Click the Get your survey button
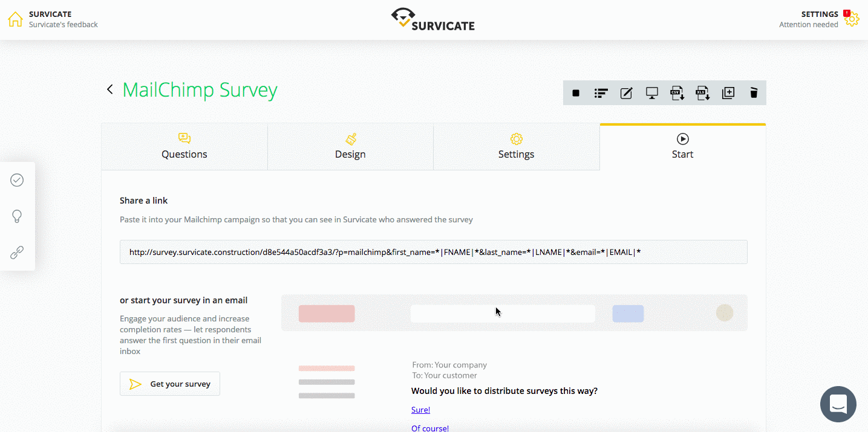 [x=170, y=384]
